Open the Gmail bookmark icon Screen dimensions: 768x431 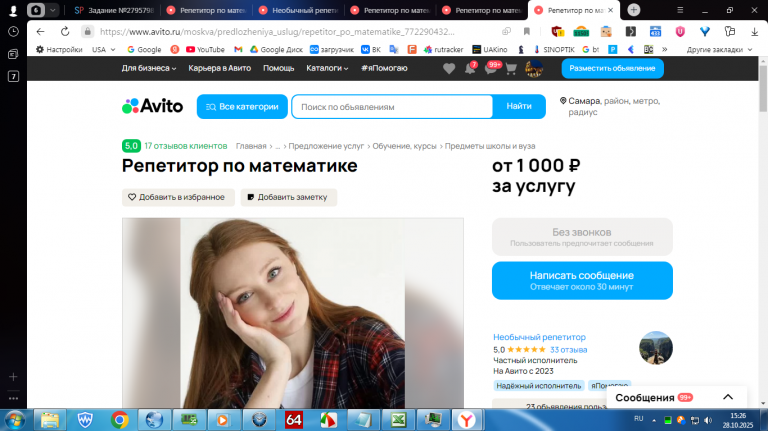[238, 49]
